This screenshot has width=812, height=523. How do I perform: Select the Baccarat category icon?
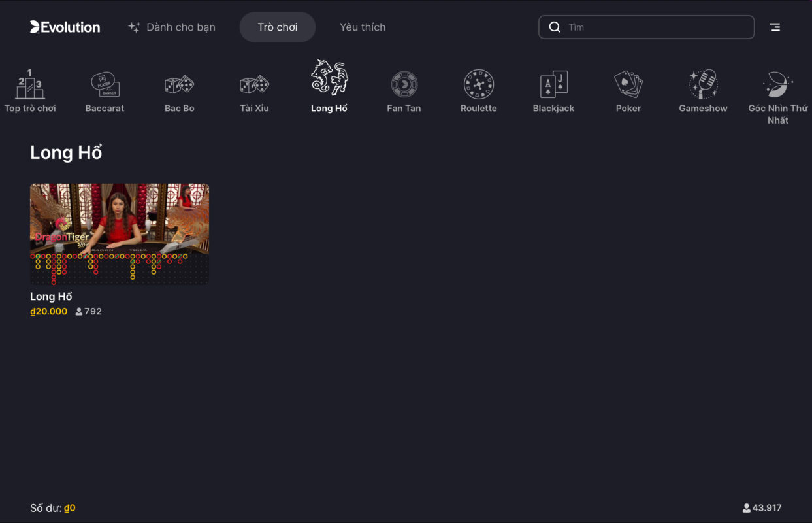click(105, 85)
